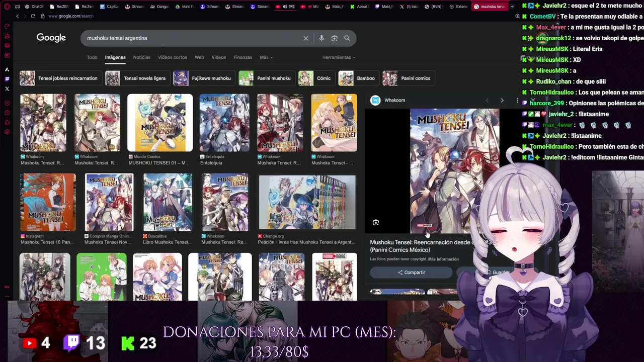This screenshot has width=644, height=362.
Task: Switch to the Dangan browser tab
Action: tap(160, 7)
